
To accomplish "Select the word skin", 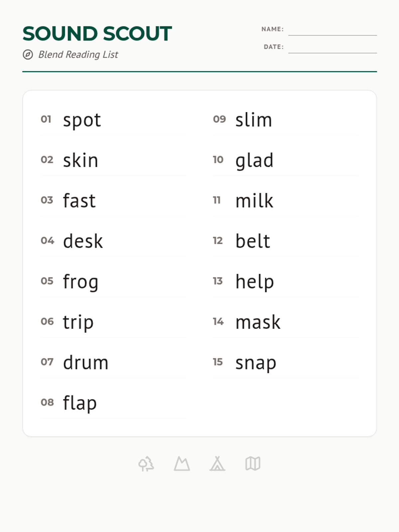I will 80,160.
